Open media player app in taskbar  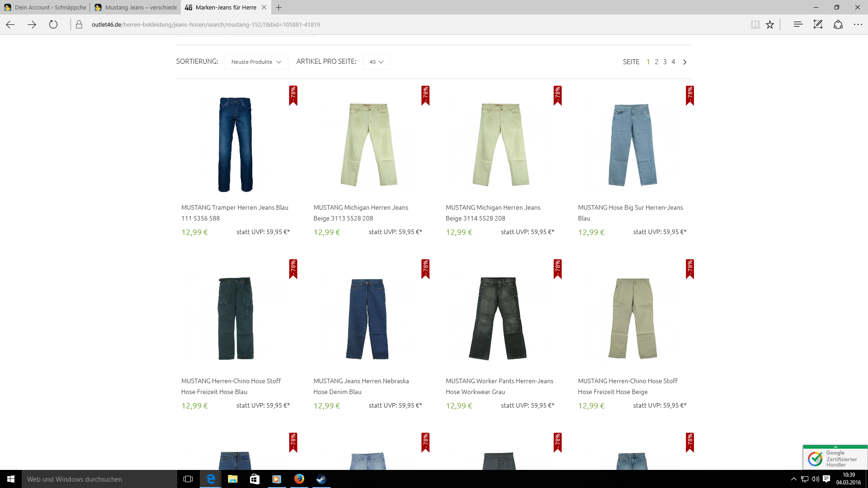[x=277, y=479]
